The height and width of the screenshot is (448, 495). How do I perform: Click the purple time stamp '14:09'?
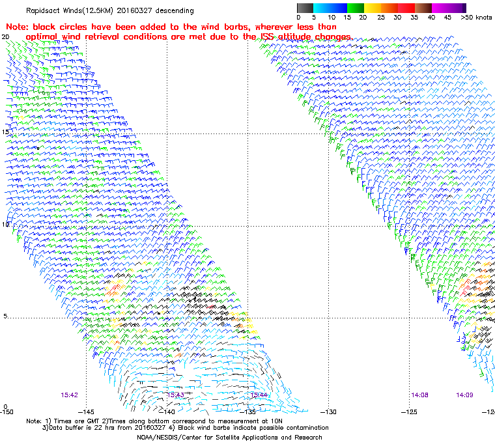pyautogui.click(x=464, y=395)
